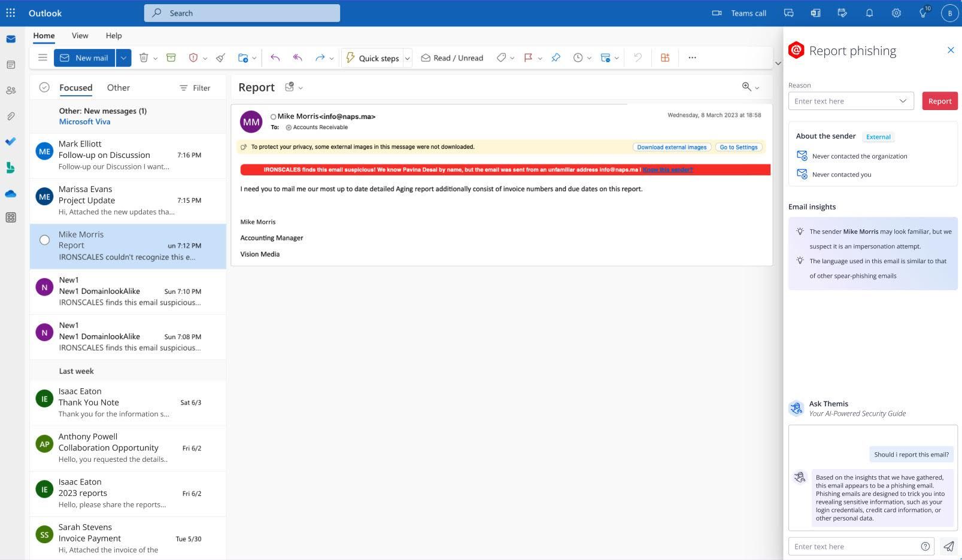Expand the New mail dropdown arrow
The image size is (962, 560).
coord(123,57)
